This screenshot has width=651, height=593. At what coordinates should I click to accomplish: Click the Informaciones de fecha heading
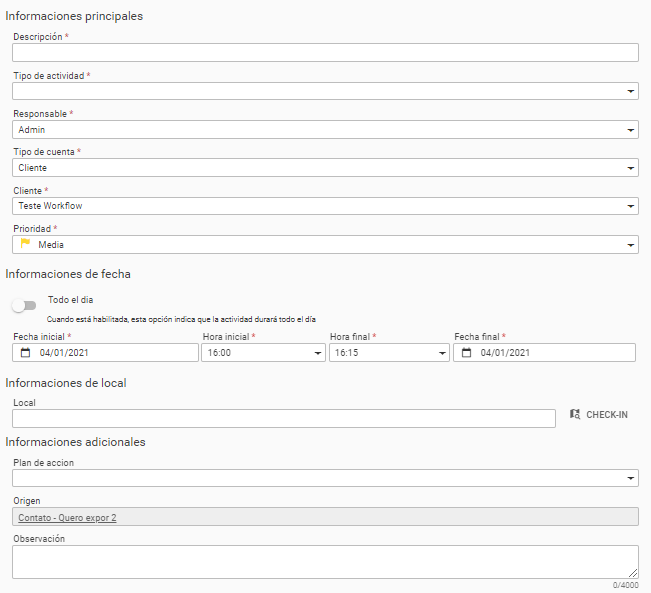click(68, 274)
